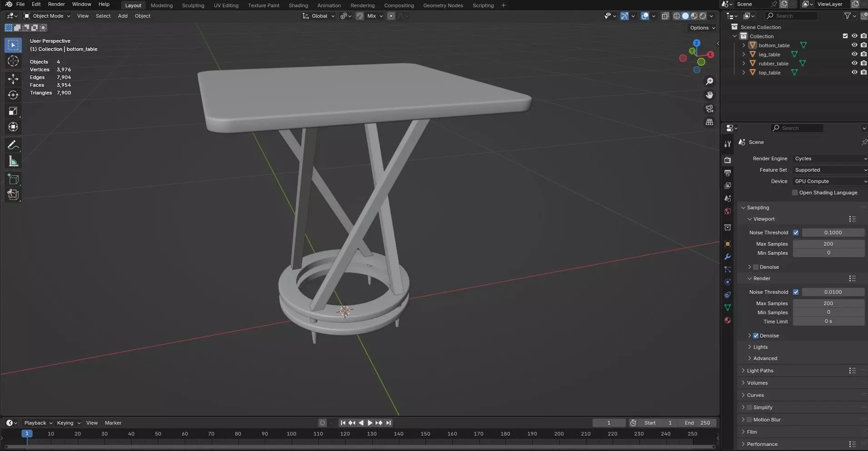Select the Annotate tool
Screen dimensions: 868x451
[x=13, y=145]
